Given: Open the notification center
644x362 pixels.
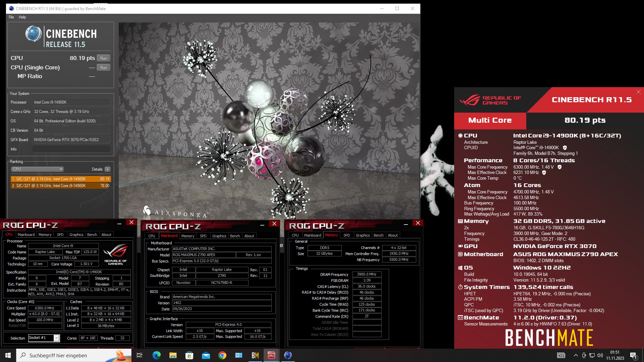Looking at the screenshot, I should click(634, 355).
